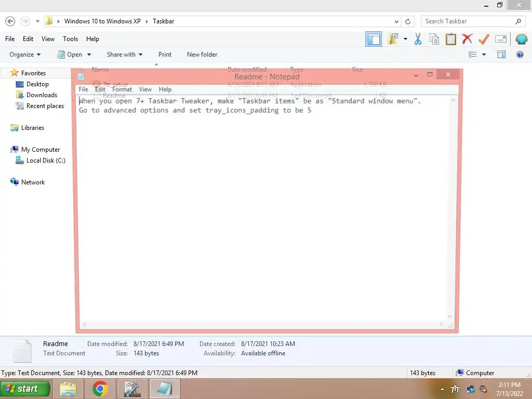Click the Back arrow in Explorer
The image size is (532, 399).
(x=10, y=21)
